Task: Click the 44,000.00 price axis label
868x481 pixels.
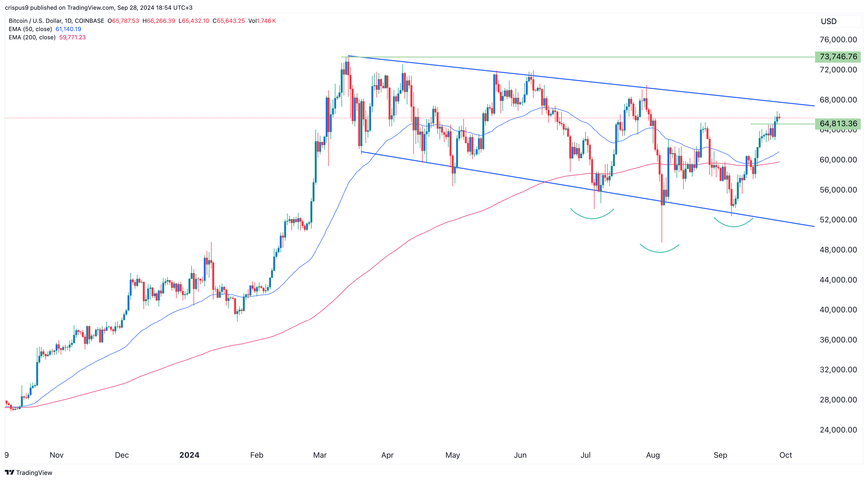Action: 838,280
